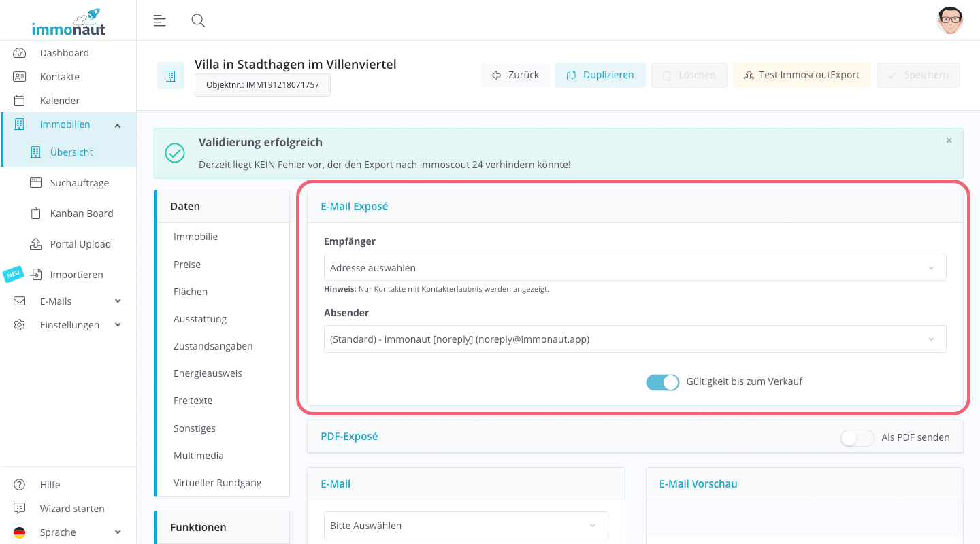
Task: Disable the Gültigkeit bis zum Verkauf toggle
Action: (662, 382)
